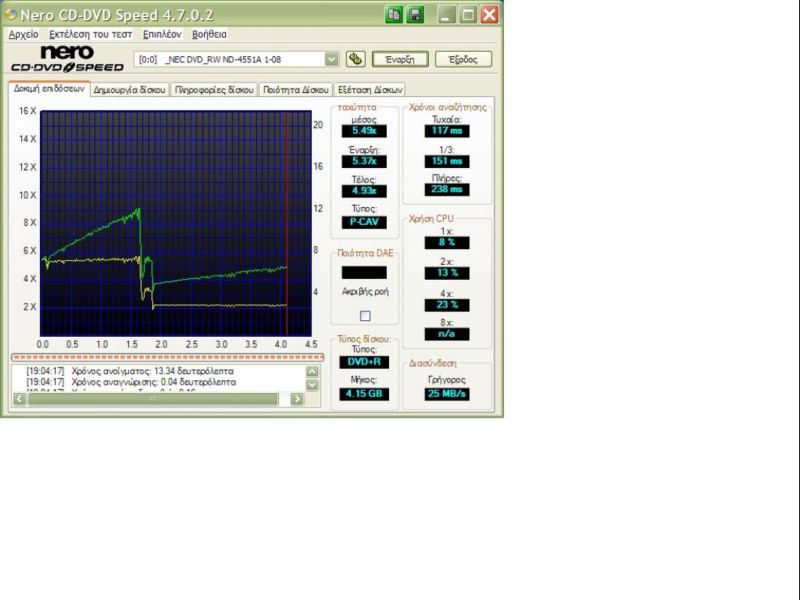Click the burst rate value 25 MB/s
The image size is (800, 600).
(x=447, y=394)
